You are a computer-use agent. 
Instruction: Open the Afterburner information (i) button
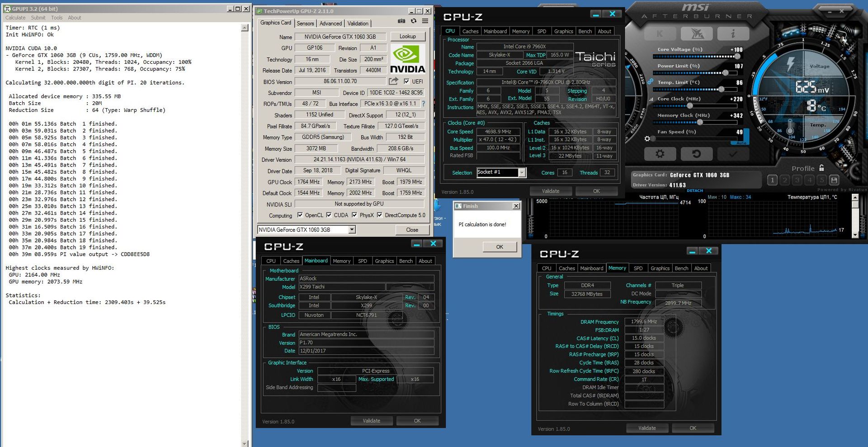[x=733, y=33]
